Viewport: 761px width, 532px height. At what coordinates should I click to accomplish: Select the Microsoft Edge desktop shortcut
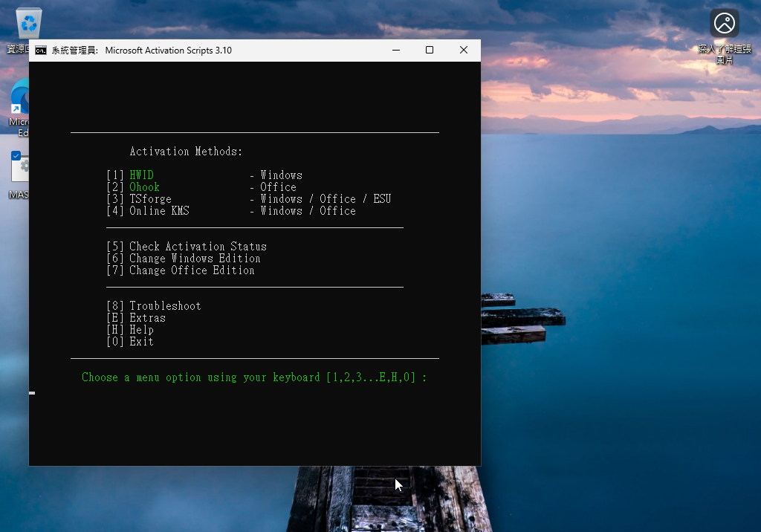(19, 100)
